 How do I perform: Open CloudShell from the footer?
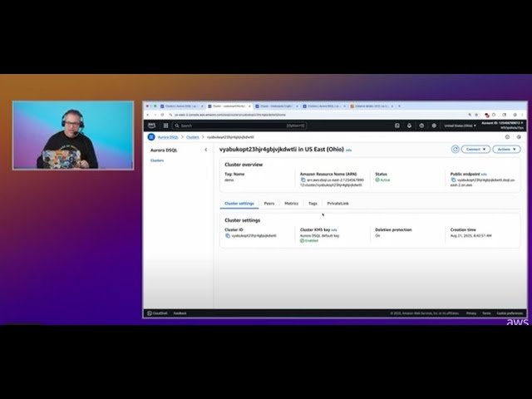click(x=157, y=313)
